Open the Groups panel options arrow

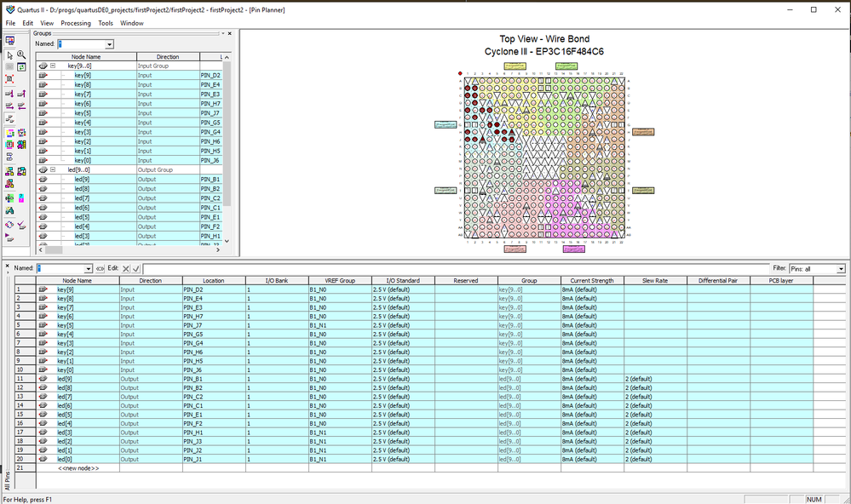click(222, 33)
